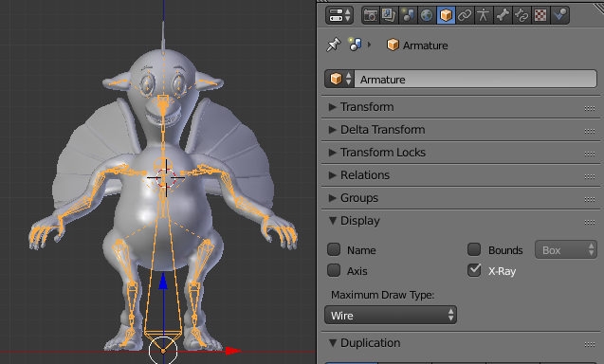Screen dimensions: 604x364
Task: Enable the Bounds checkbox
Action: point(474,249)
